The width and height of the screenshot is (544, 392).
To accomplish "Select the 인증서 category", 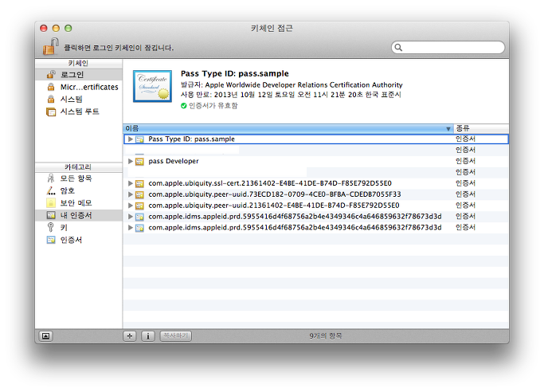I will (79, 240).
